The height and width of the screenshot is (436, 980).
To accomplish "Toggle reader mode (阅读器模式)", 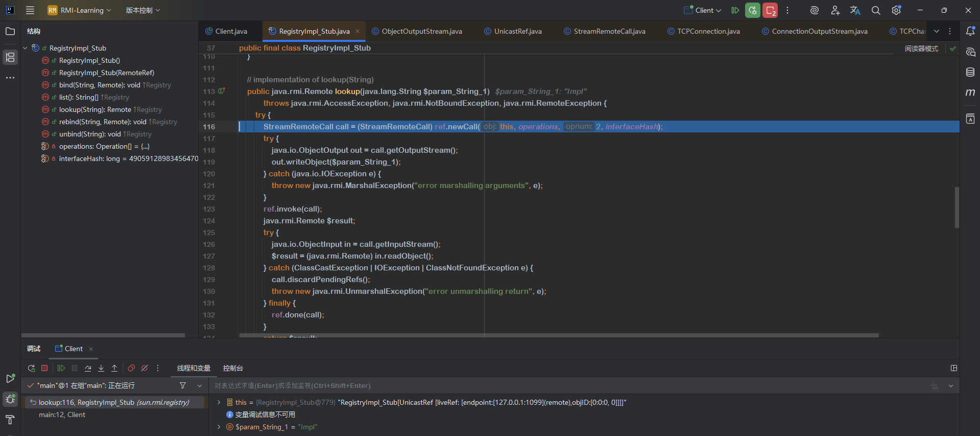I will tap(921, 49).
